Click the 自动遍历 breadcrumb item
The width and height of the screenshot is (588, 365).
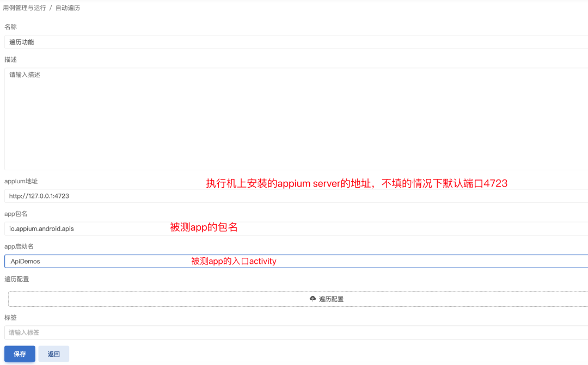click(68, 8)
